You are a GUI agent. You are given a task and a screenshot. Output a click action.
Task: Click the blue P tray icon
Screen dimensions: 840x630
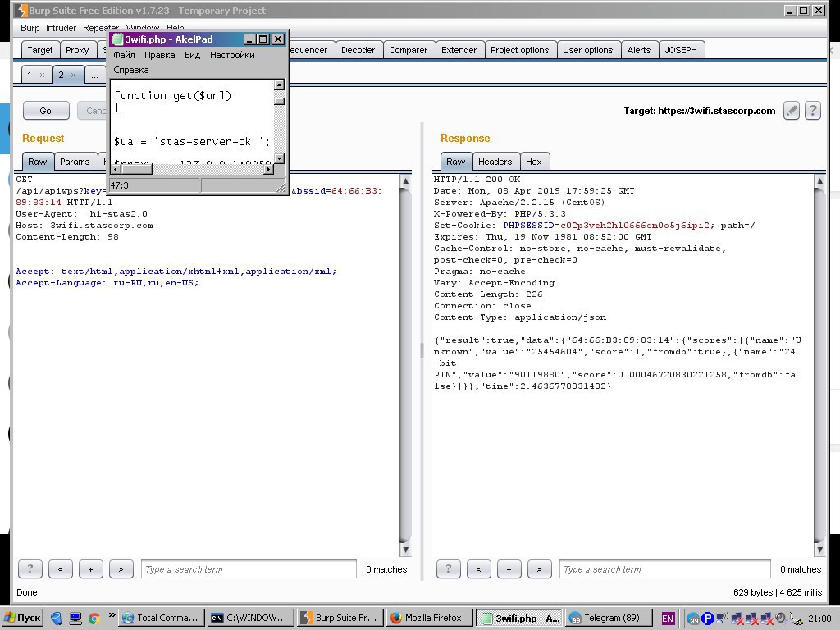coord(707,619)
